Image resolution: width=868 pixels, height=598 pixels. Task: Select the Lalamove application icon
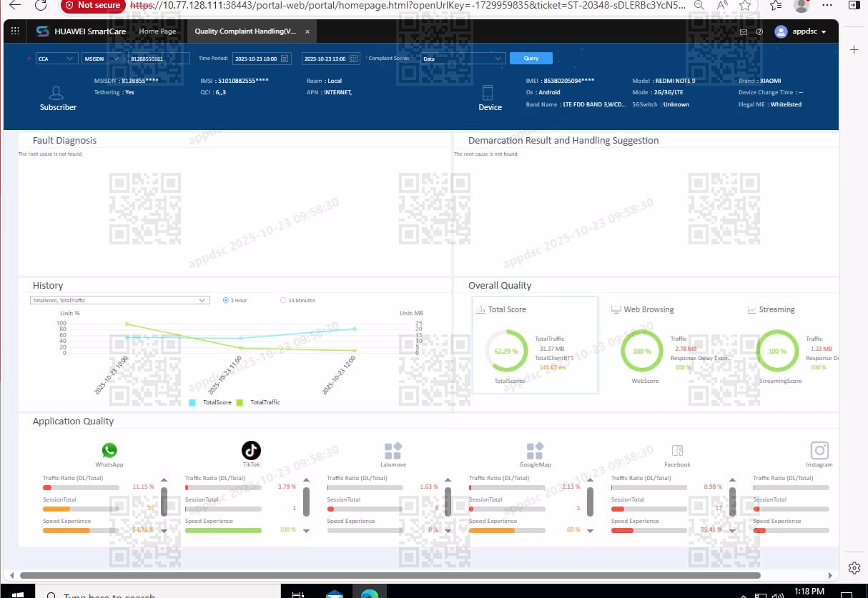(393, 450)
